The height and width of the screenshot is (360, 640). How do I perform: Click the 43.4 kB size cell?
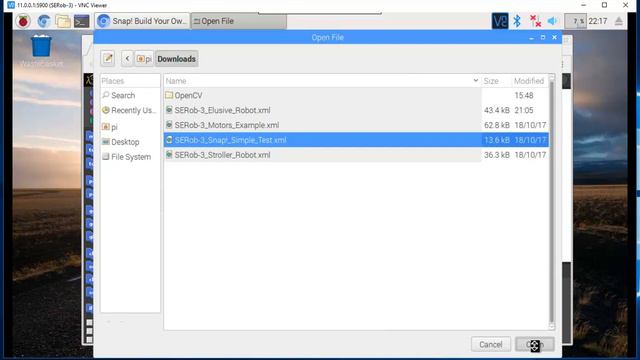point(496,110)
